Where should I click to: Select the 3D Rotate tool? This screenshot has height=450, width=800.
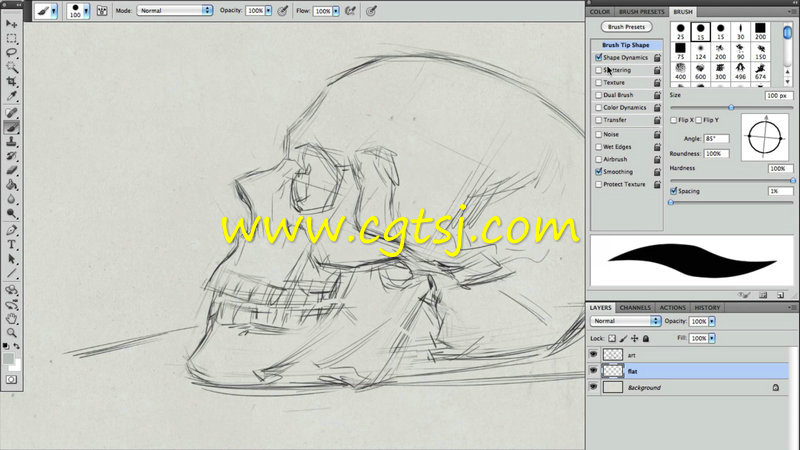coord(11,290)
